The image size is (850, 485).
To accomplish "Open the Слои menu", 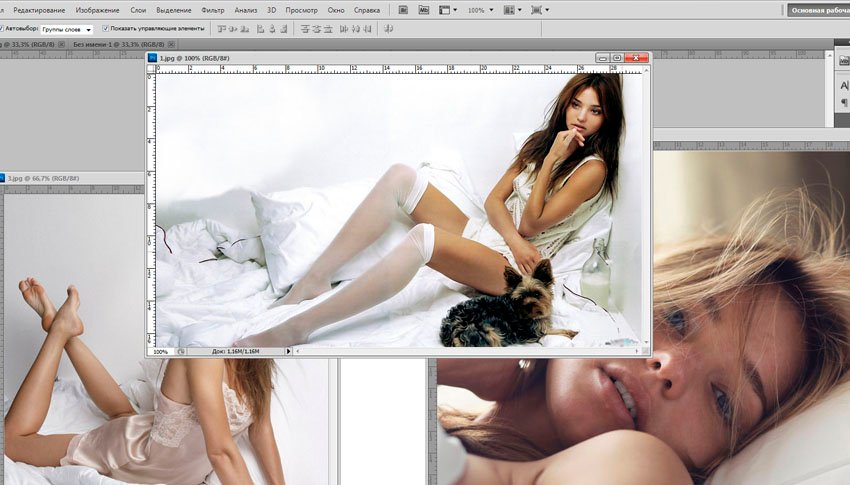I will pyautogui.click(x=138, y=10).
